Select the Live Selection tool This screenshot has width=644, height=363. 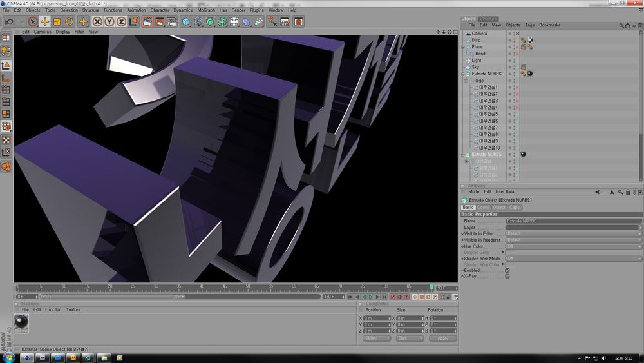click(33, 22)
